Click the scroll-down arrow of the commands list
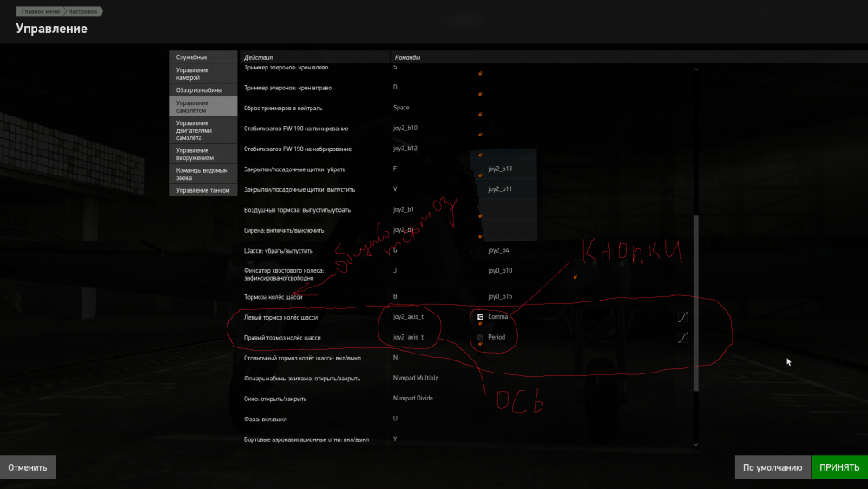868x489 pixels. click(696, 444)
